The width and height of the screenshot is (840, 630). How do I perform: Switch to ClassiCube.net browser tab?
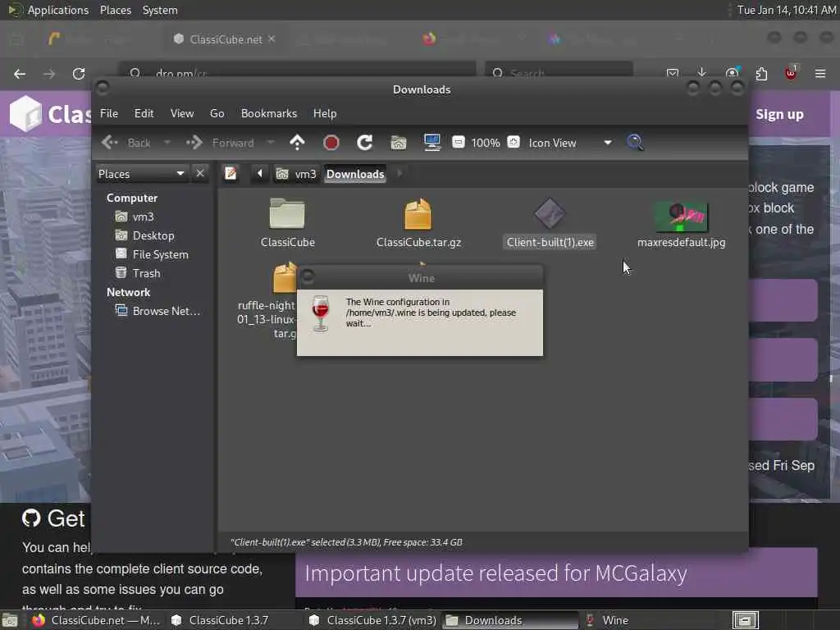click(x=225, y=39)
